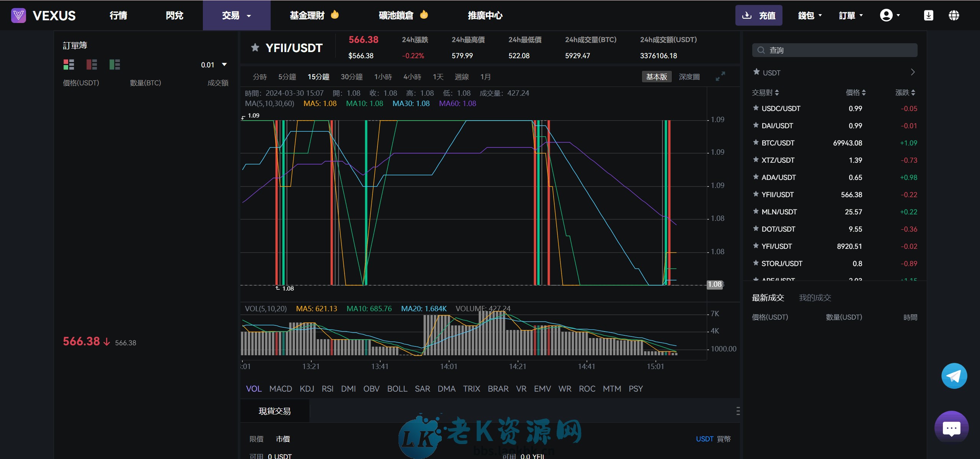Switch order book to buy-only green view
Viewport: 980px width, 459px height.
(115, 64)
